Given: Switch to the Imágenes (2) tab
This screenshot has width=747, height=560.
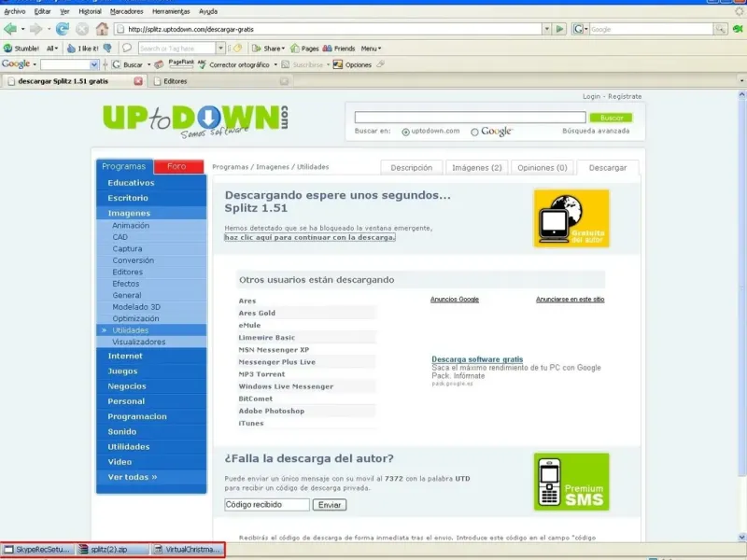Looking at the screenshot, I should [476, 168].
